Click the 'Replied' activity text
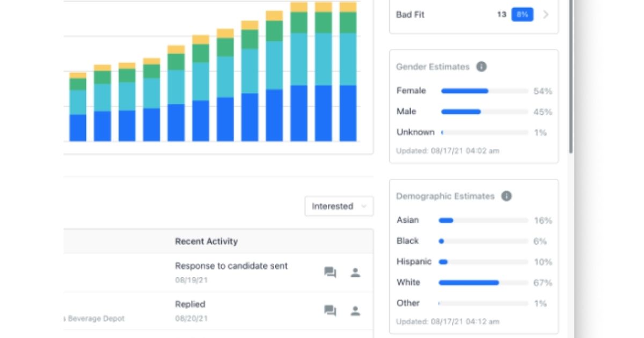 [x=190, y=304]
